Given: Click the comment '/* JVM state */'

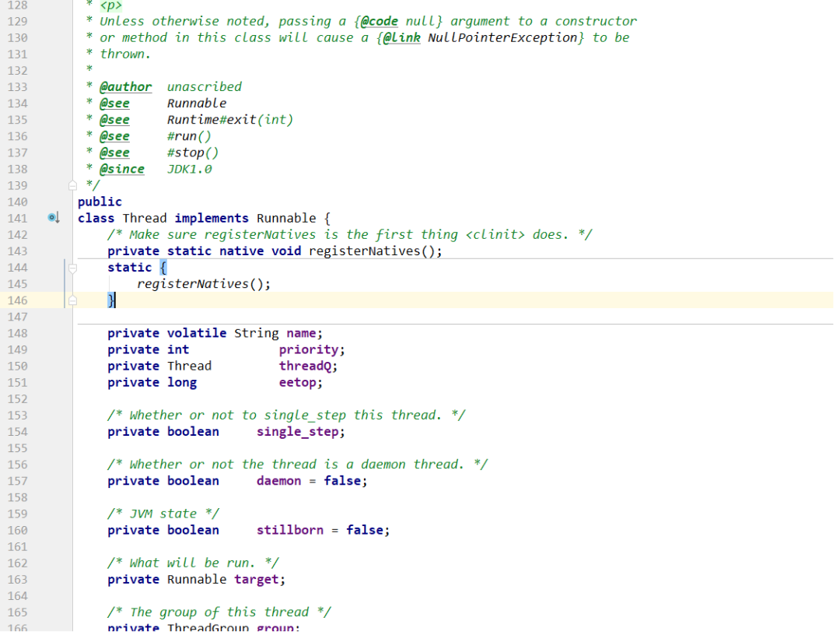Looking at the screenshot, I should pyautogui.click(x=163, y=514).
